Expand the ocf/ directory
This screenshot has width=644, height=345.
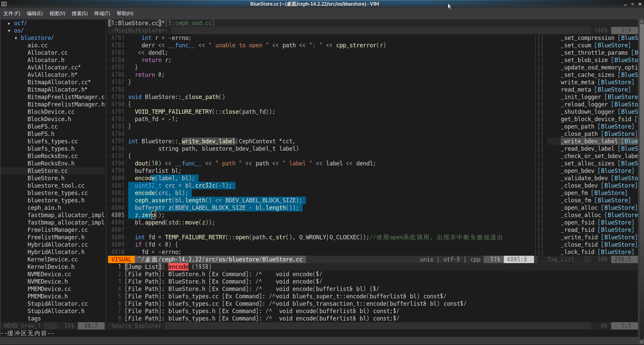[x=8, y=23]
